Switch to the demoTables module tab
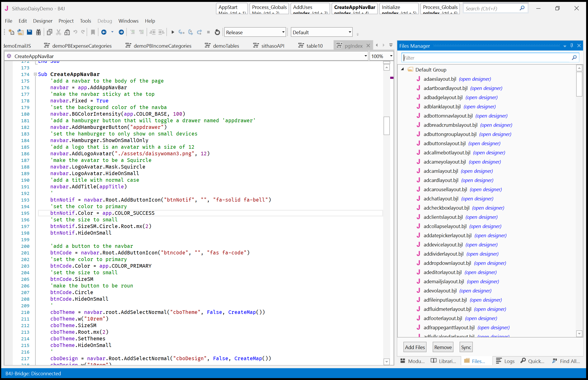The width and height of the screenshot is (588, 380). pyautogui.click(x=226, y=46)
